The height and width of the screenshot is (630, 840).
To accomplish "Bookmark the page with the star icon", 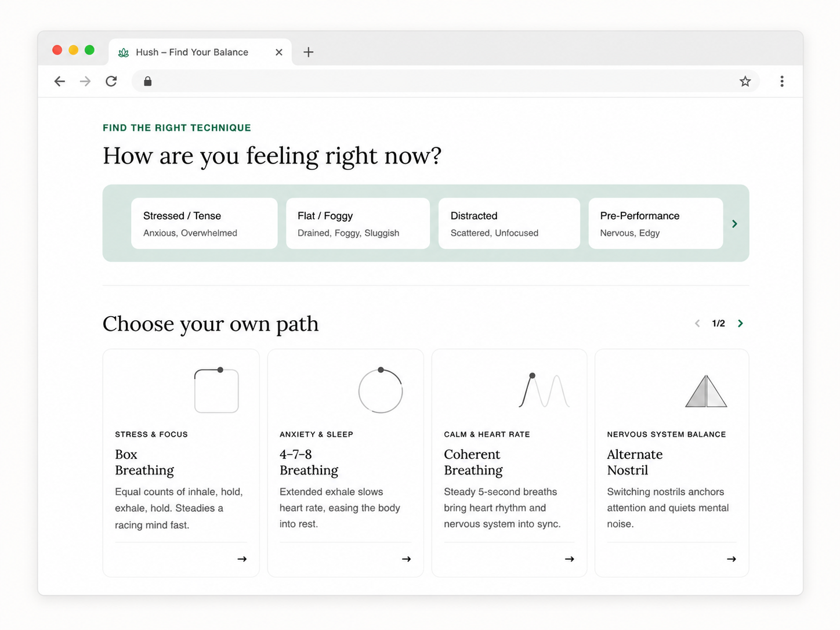I will pyautogui.click(x=745, y=81).
